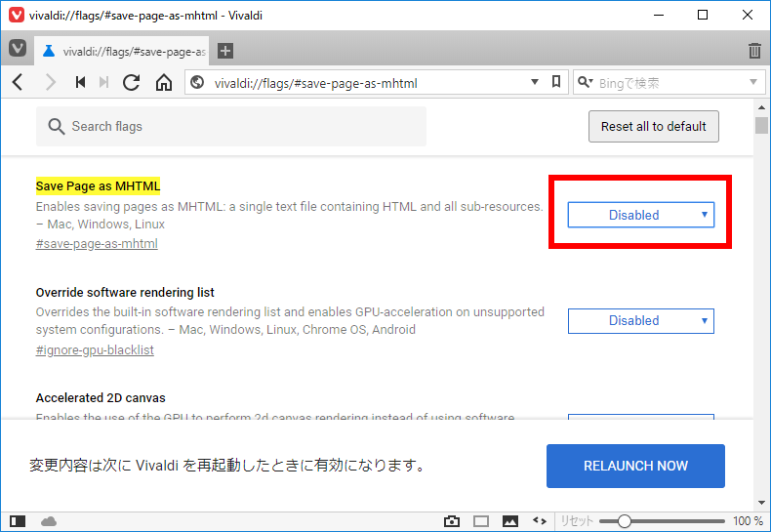The height and width of the screenshot is (532, 771).
Task: Open address field typed history dropdown
Action: point(535,82)
